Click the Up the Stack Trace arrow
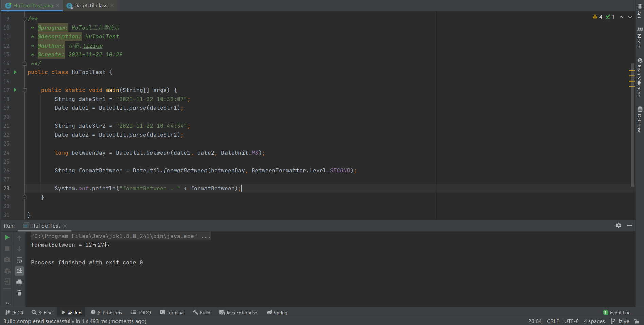Image resolution: width=644 pixels, height=325 pixels. click(19, 238)
